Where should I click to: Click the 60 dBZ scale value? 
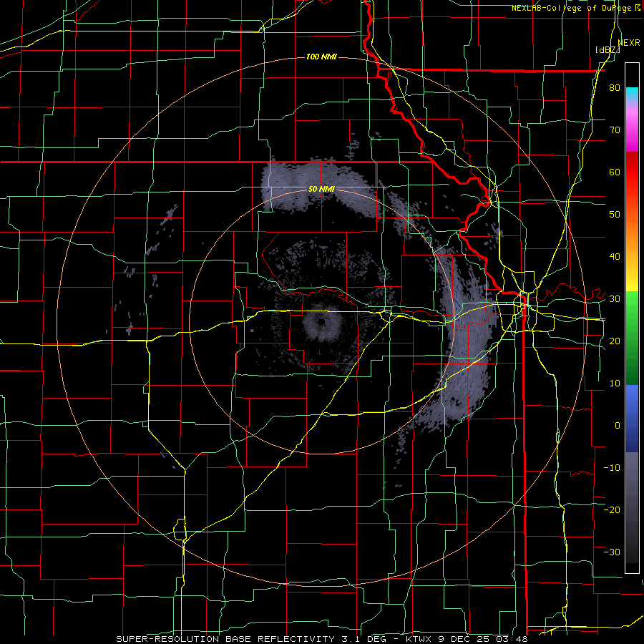pos(615,172)
